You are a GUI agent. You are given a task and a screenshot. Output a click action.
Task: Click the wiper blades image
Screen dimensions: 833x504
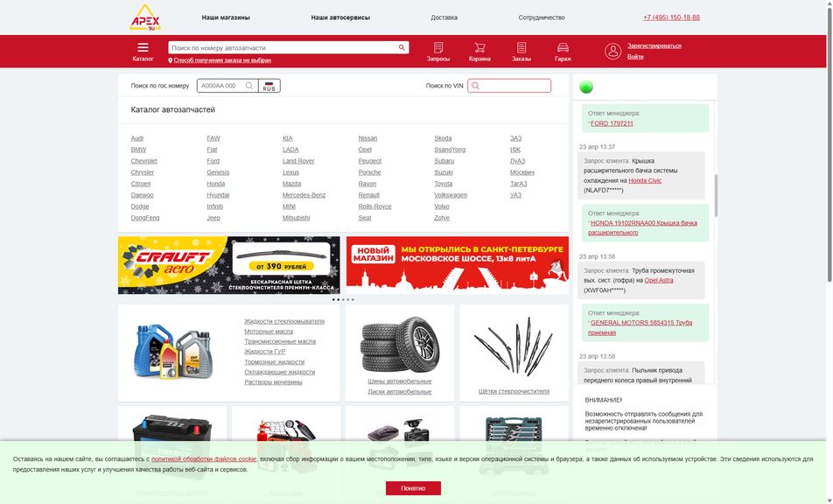pyautogui.click(x=514, y=346)
